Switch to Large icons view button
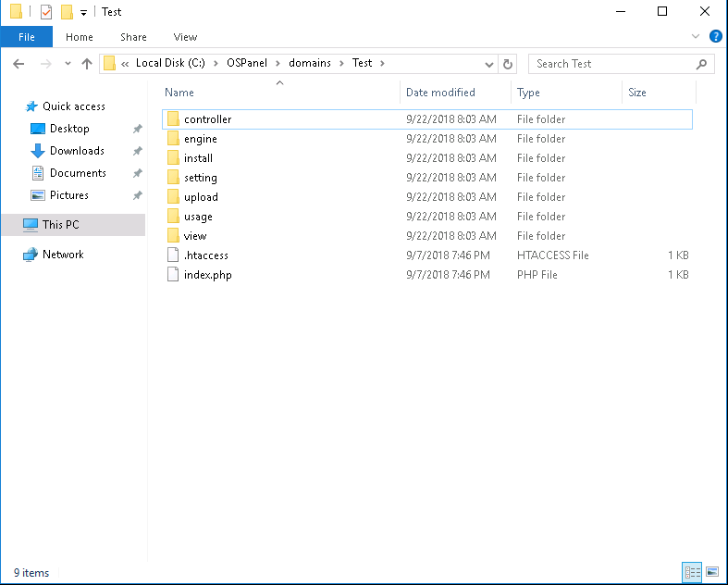728x585 pixels. [711, 572]
